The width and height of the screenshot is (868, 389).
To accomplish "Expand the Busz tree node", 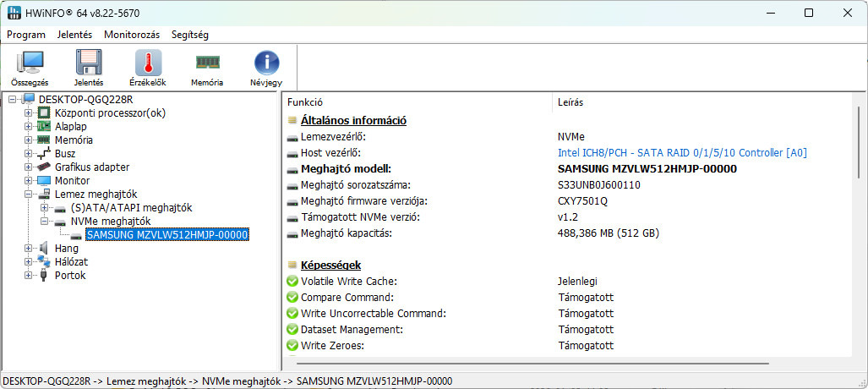I will pos(29,154).
